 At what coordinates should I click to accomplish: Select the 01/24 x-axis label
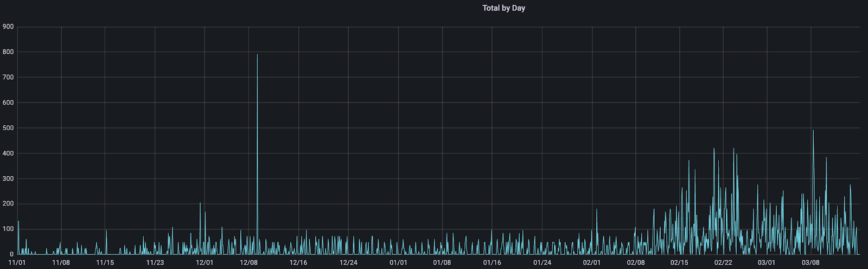(x=542, y=262)
